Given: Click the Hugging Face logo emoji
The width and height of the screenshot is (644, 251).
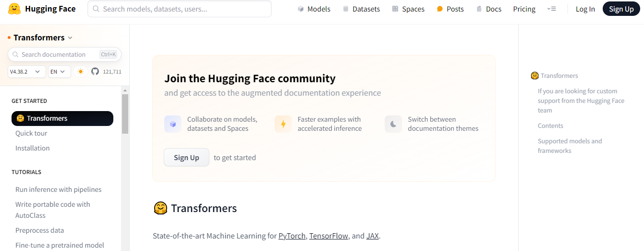Looking at the screenshot, I should [x=14, y=9].
